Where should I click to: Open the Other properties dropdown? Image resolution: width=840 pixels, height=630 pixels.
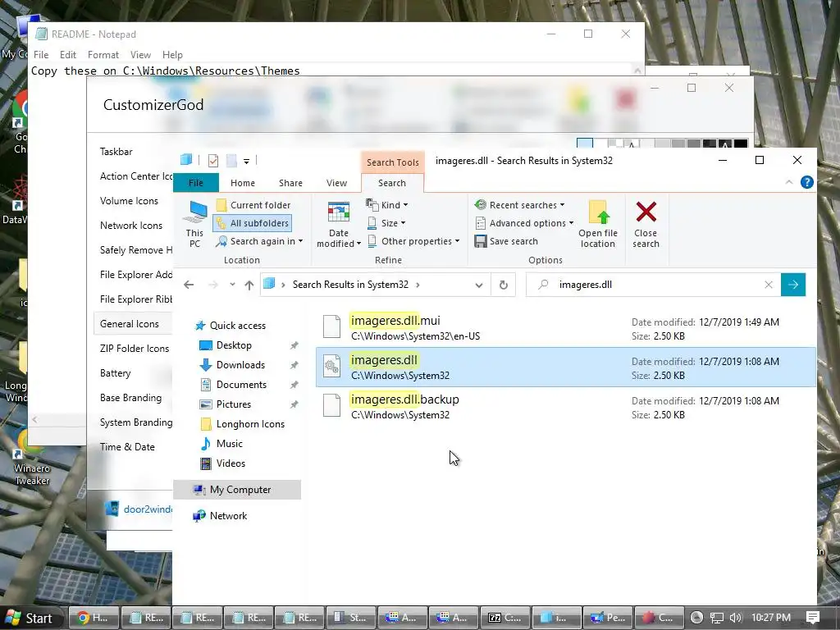pyautogui.click(x=413, y=241)
